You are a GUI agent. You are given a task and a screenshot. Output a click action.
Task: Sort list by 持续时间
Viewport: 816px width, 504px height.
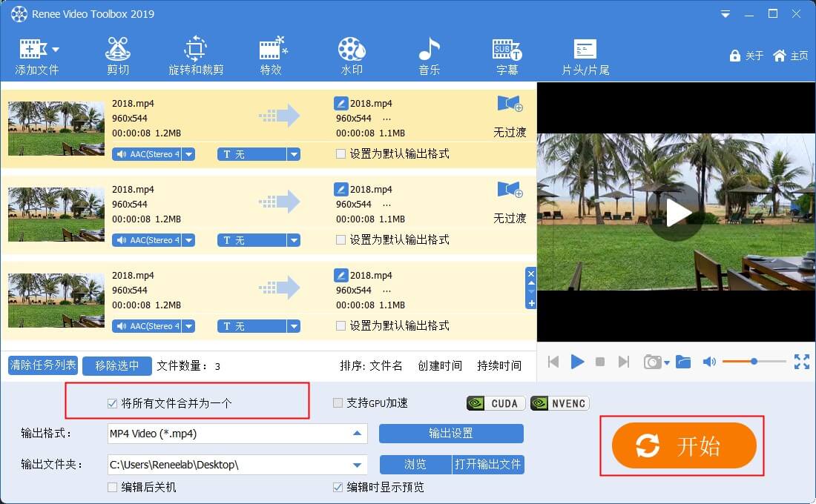coord(499,365)
